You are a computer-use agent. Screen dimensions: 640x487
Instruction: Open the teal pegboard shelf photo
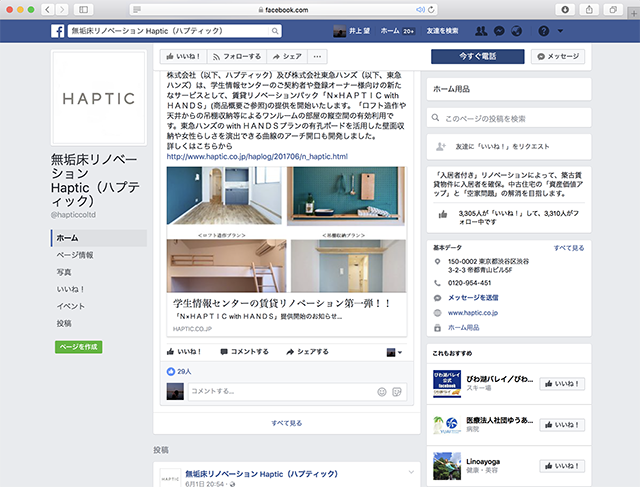coord(346,196)
